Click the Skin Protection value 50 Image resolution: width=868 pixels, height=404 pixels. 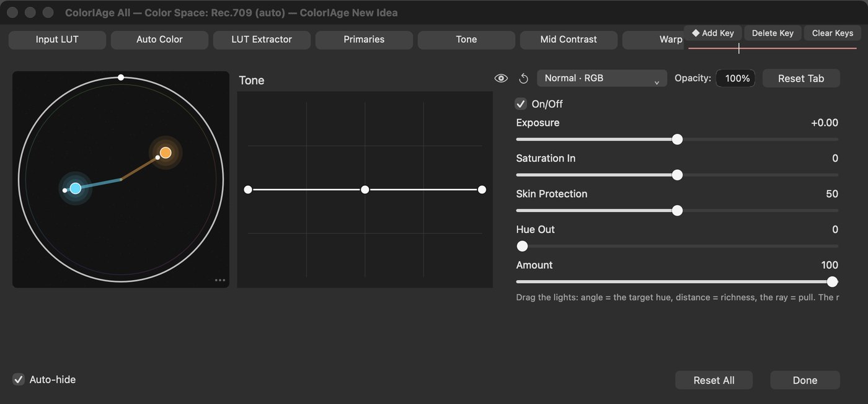832,194
